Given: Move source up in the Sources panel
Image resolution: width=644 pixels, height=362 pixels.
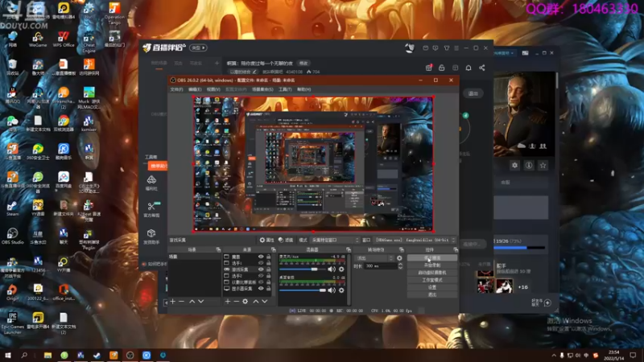Looking at the screenshot, I should [x=255, y=302].
